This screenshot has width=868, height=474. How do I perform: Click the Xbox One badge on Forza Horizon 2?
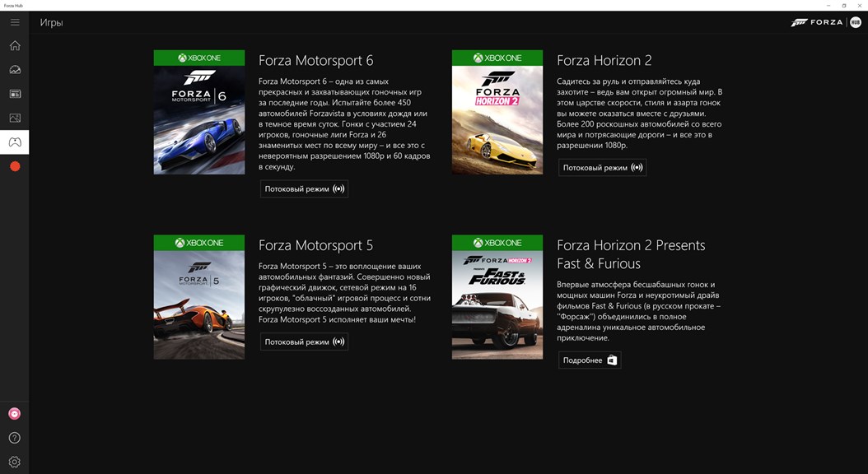tap(497, 58)
